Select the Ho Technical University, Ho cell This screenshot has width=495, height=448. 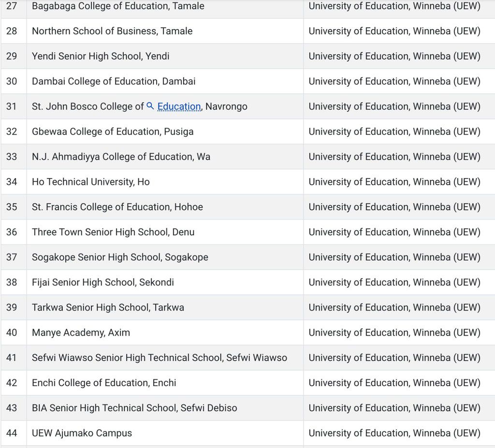point(91,182)
